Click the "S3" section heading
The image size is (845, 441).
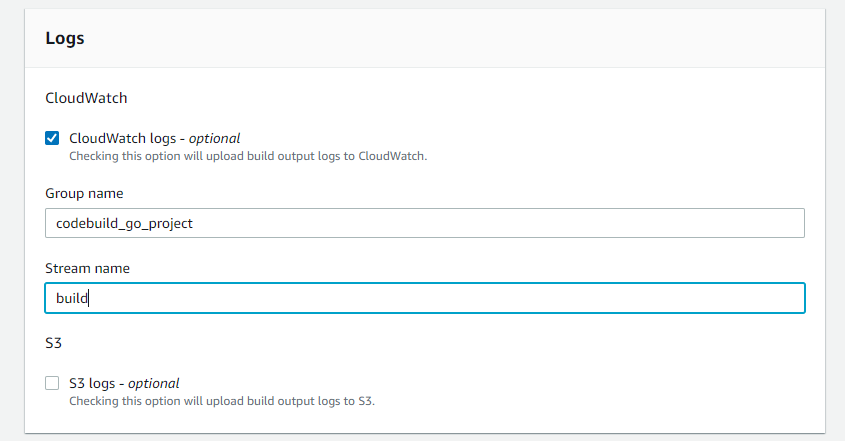click(54, 343)
